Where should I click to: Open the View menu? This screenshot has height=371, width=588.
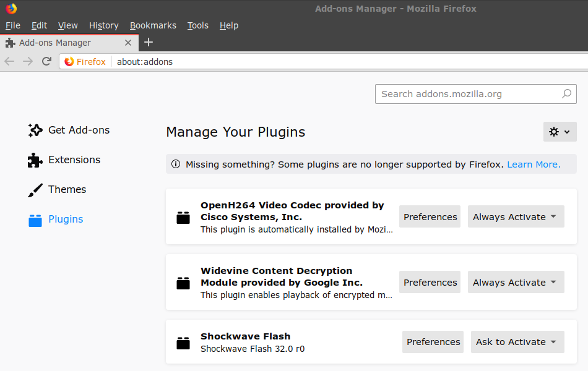pyautogui.click(x=68, y=25)
